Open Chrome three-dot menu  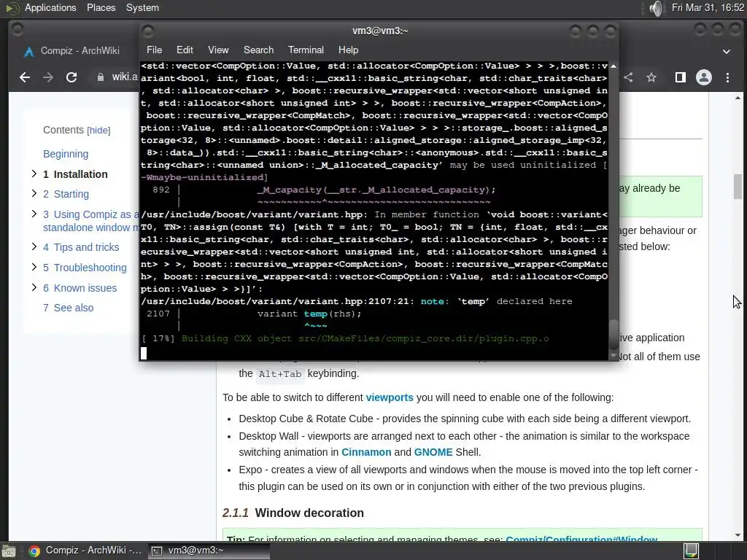tap(727, 77)
